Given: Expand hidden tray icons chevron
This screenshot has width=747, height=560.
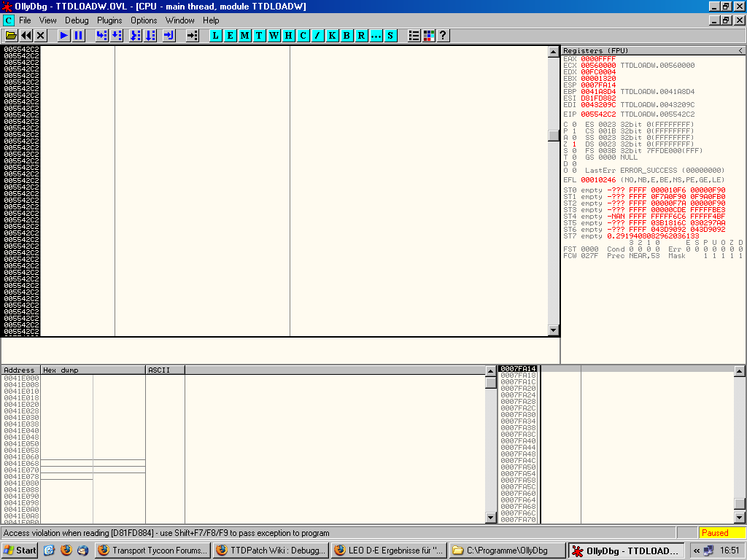Looking at the screenshot, I should [697, 551].
